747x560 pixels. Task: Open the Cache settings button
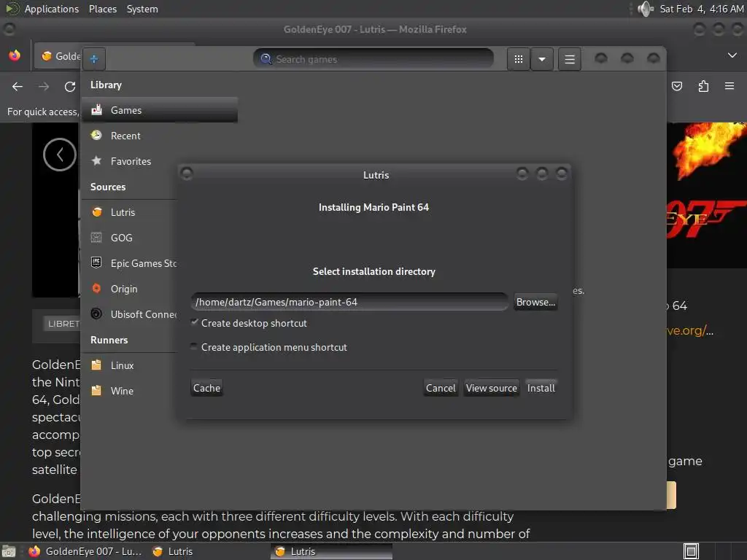206,388
